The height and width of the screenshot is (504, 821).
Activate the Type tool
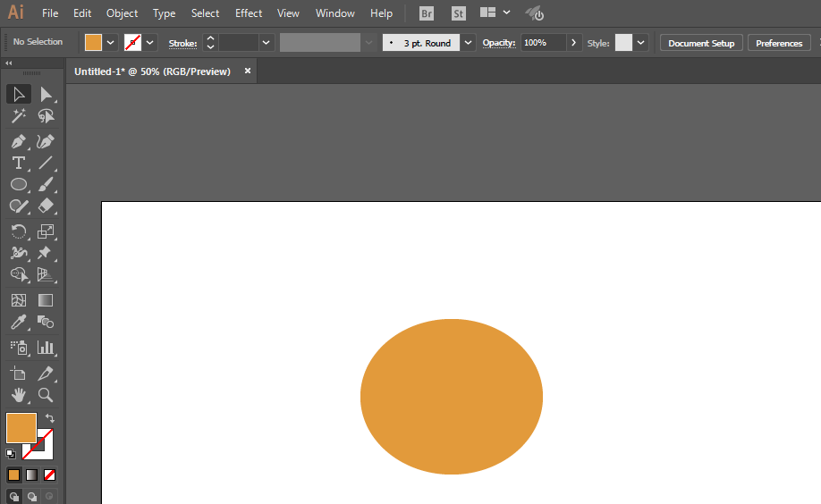click(18, 163)
